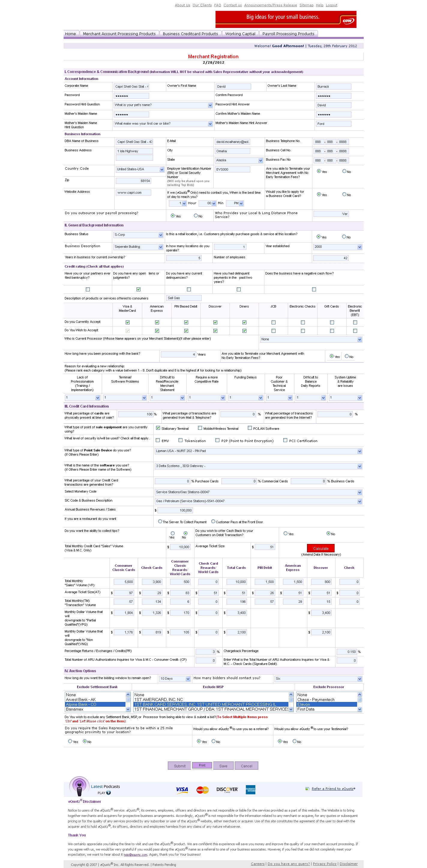Check the PCI Certification checkbox
This screenshot has width=427, height=868.
click(285, 440)
